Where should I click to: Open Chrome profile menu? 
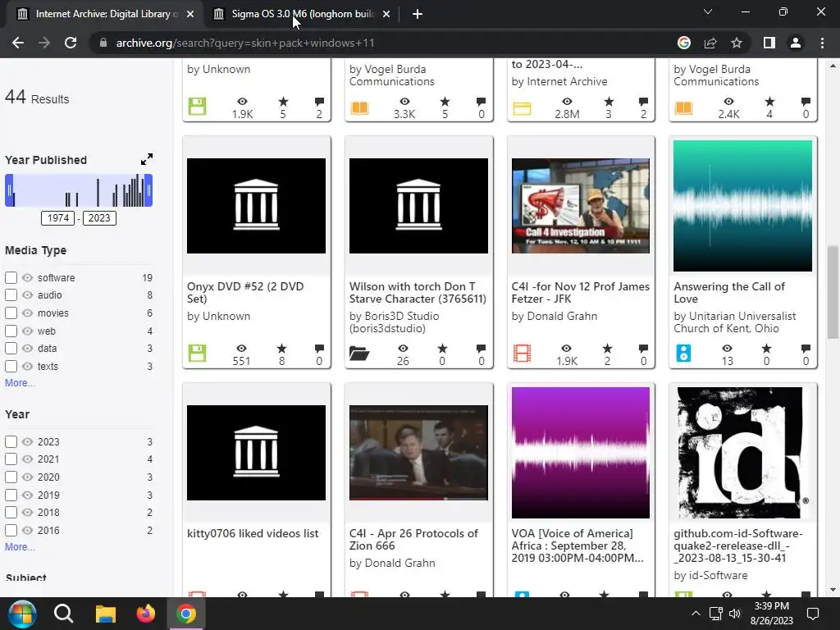pos(796,43)
